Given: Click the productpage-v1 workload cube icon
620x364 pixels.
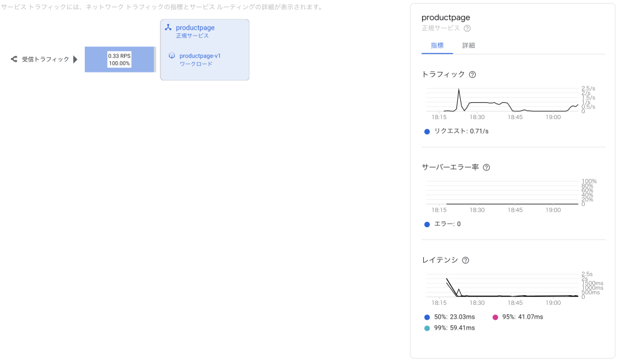Looking at the screenshot, I should point(172,56).
